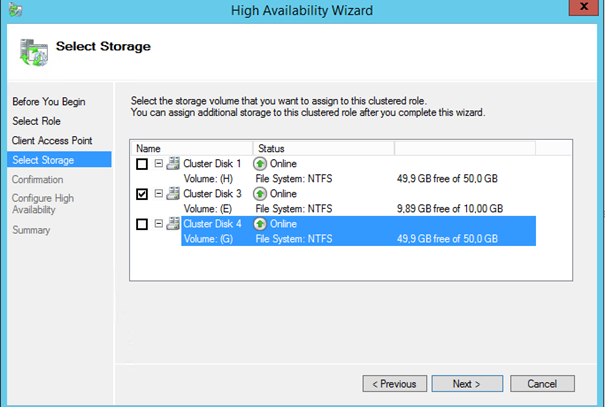
Task: Click Cluster Disk 1 green Online status icon
Action: (260, 164)
